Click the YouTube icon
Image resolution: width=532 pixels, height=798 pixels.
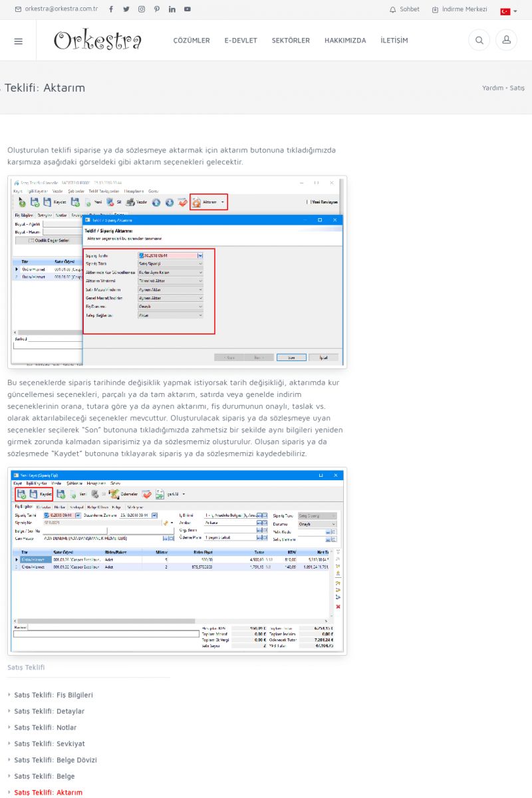[x=188, y=9]
